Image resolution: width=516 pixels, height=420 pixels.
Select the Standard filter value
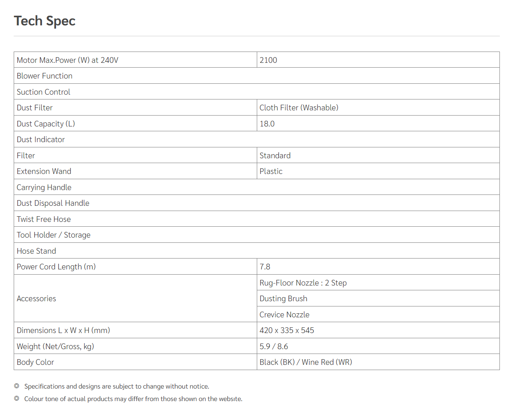pos(275,155)
